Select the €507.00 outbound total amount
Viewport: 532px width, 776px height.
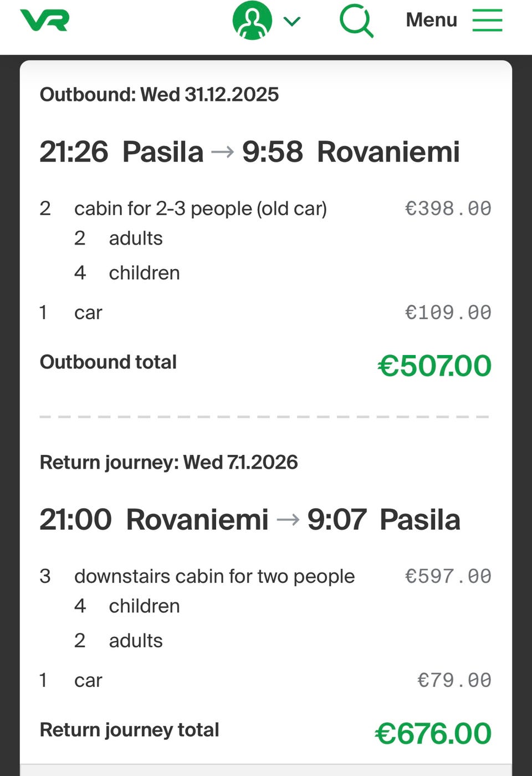[x=434, y=366]
